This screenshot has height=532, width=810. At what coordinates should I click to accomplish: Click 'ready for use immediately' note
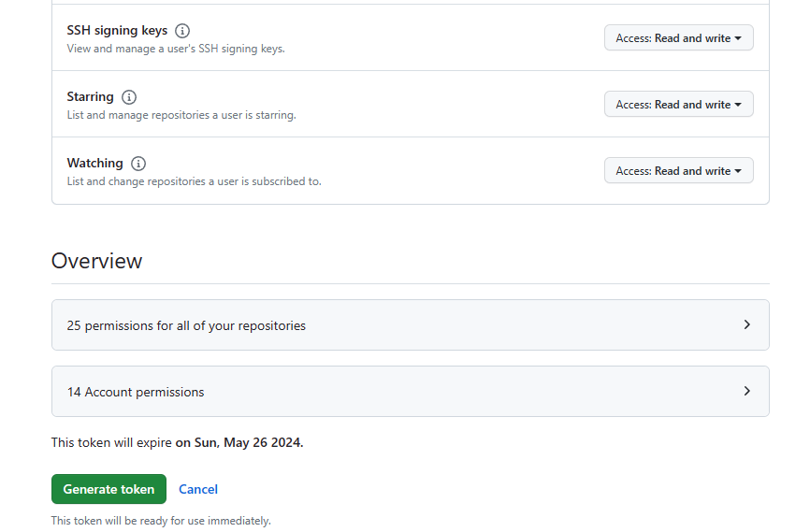coord(161,521)
